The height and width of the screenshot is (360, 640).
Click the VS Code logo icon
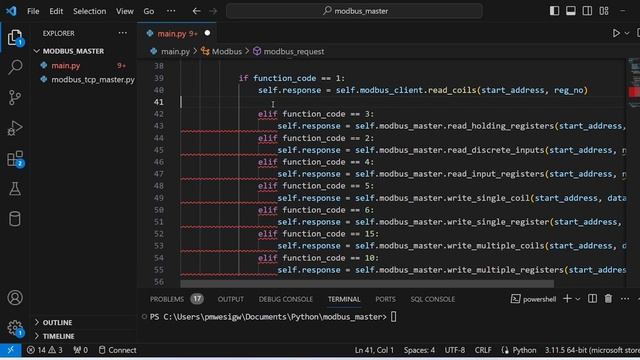pos(11,11)
